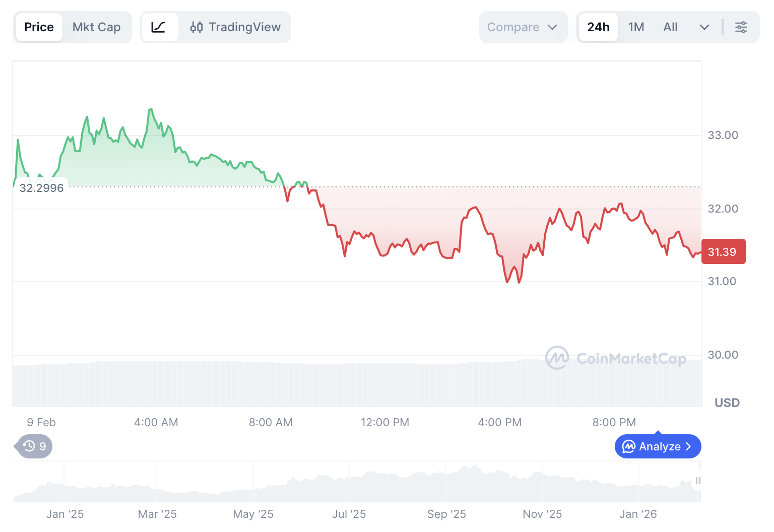Select the line chart icon
Viewport: 774px width, 532px height.
(159, 27)
